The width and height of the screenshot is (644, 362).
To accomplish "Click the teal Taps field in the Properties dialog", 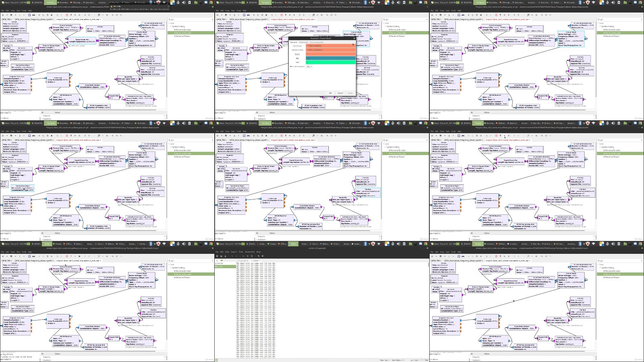I will click(331, 58).
